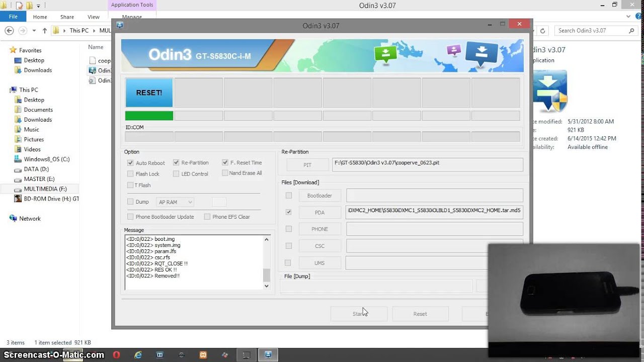Open the recent locations dropdown arrow
The width and height of the screenshot is (644, 362).
[34, 31]
